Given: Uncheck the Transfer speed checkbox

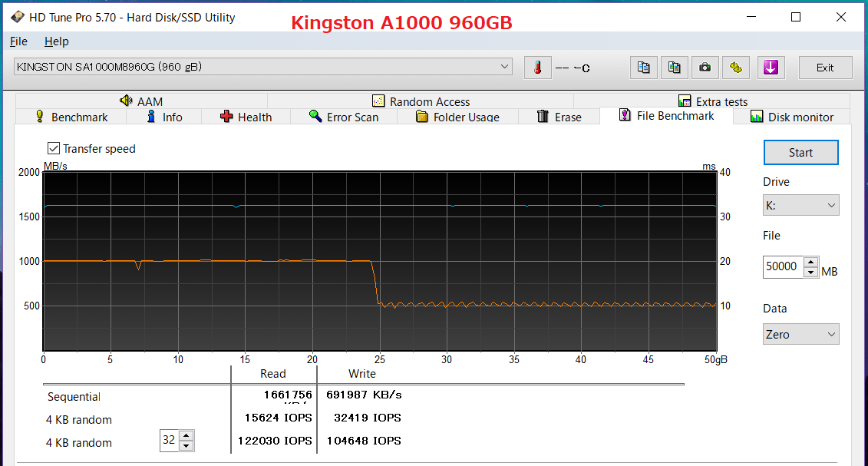Looking at the screenshot, I should (54, 148).
